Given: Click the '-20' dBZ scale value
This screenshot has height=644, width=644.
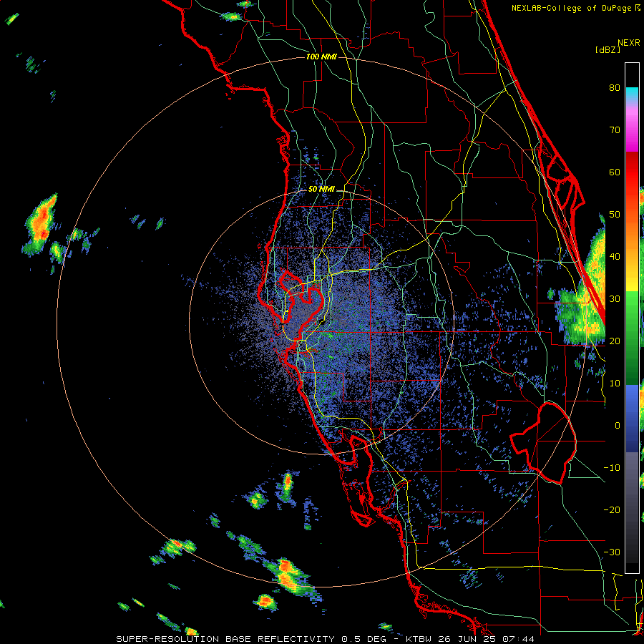Looking at the screenshot, I should click(x=612, y=509).
